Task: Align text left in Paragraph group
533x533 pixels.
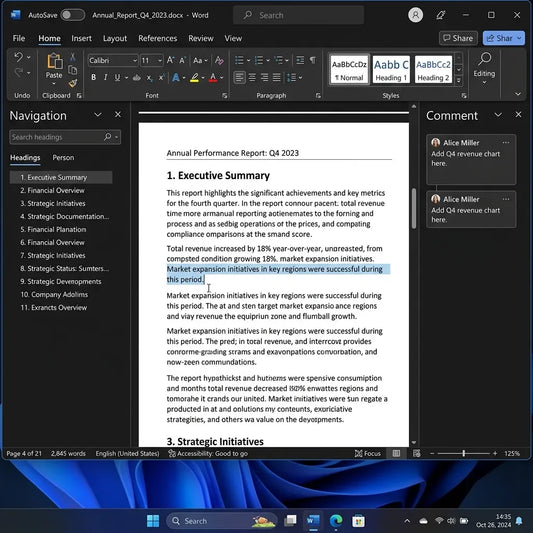Action: pos(239,78)
